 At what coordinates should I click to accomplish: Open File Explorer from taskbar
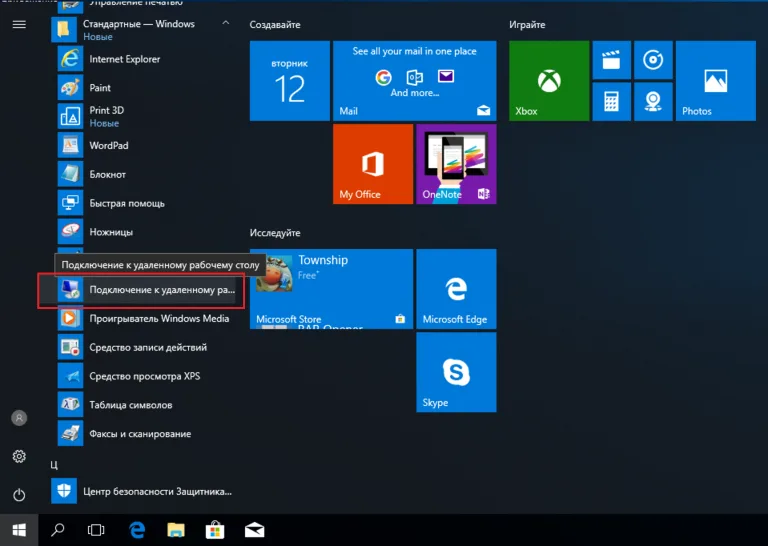click(x=176, y=530)
